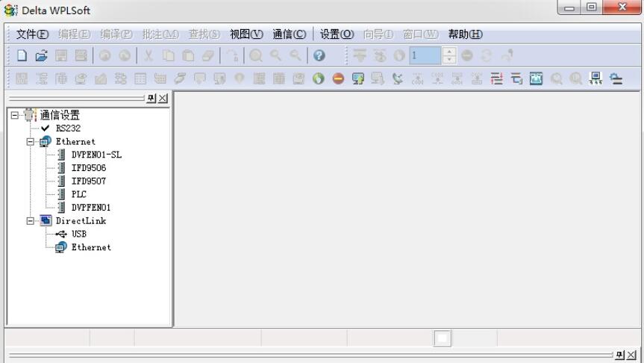Click the checkmark beside RS232
The height and width of the screenshot is (363, 644).
[x=46, y=128]
